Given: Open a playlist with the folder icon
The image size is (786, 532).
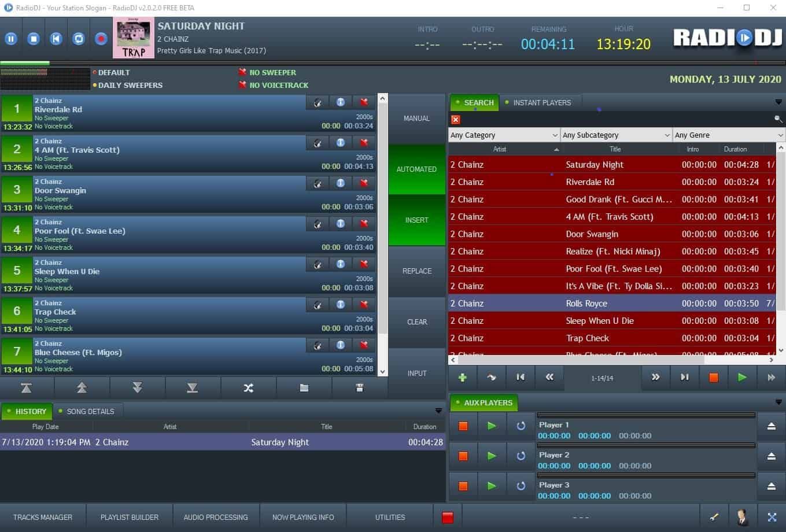Looking at the screenshot, I should (304, 387).
